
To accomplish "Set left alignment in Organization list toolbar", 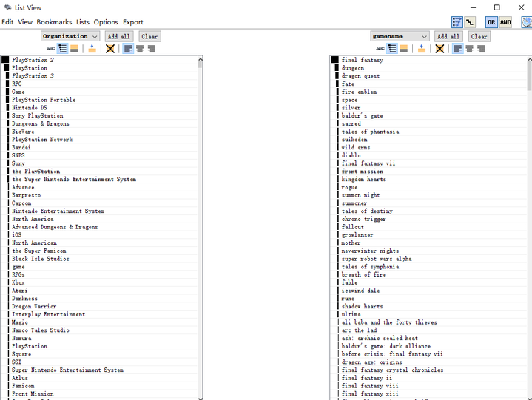I will point(128,49).
